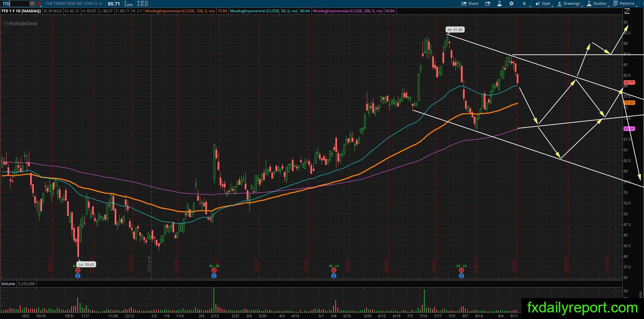Click the 9/11 date on the time axis
The image size is (644, 319).
[514, 316]
